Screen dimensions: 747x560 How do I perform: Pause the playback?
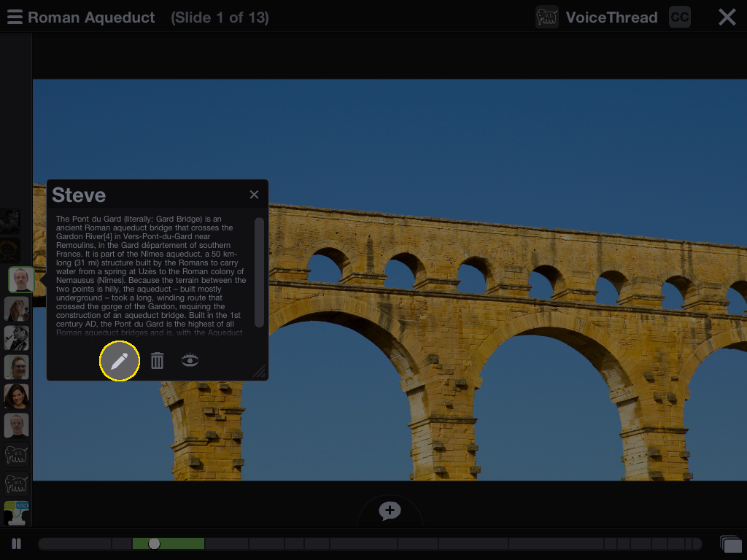pyautogui.click(x=16, y=543)
